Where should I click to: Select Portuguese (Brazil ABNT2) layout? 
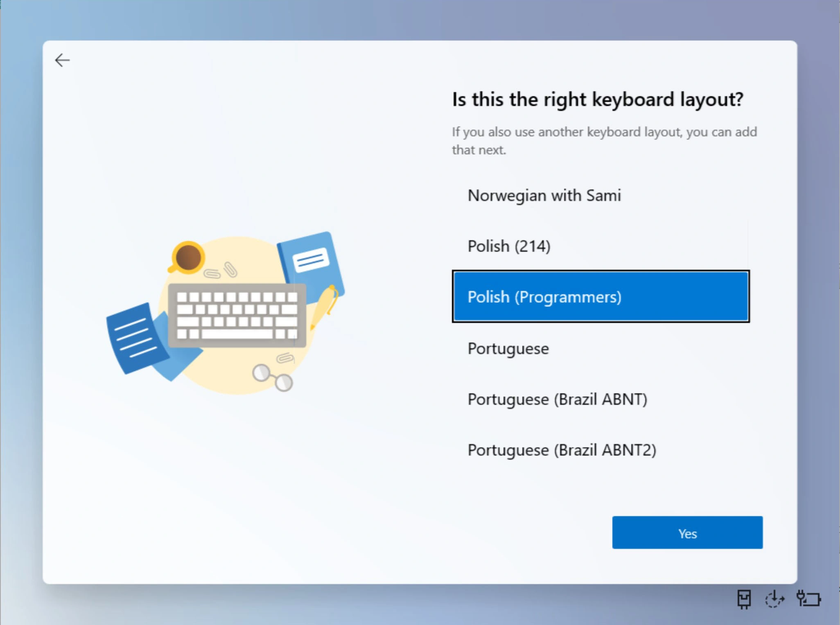[601, 450]
